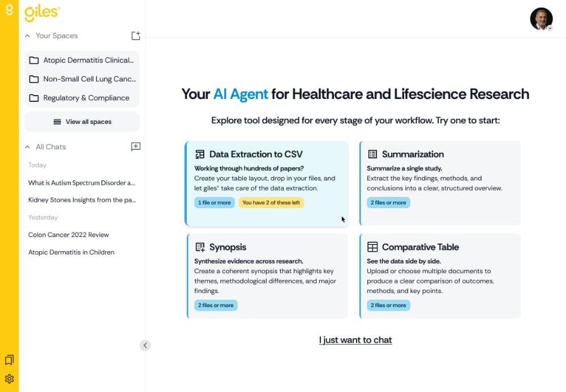Open Kidney Stones Insights chat
The width and height of the screenshot is (566, 392).
click(x=82, y=200)
